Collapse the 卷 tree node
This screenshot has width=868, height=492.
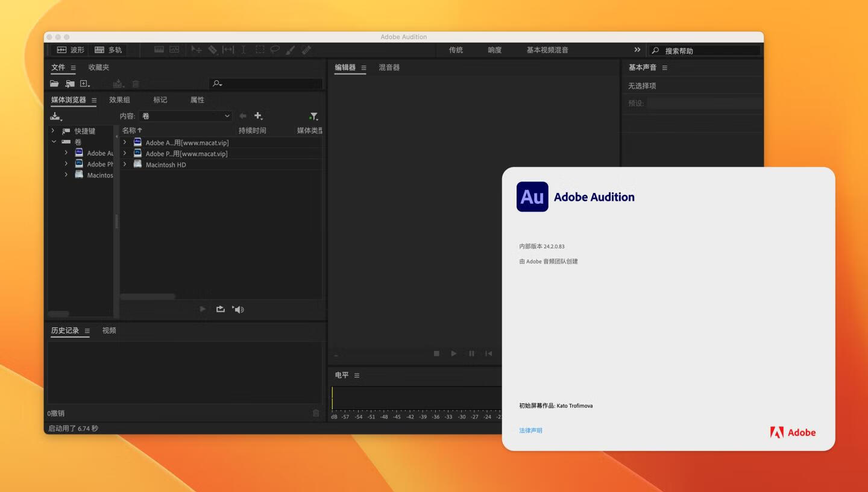coord(54,142)
